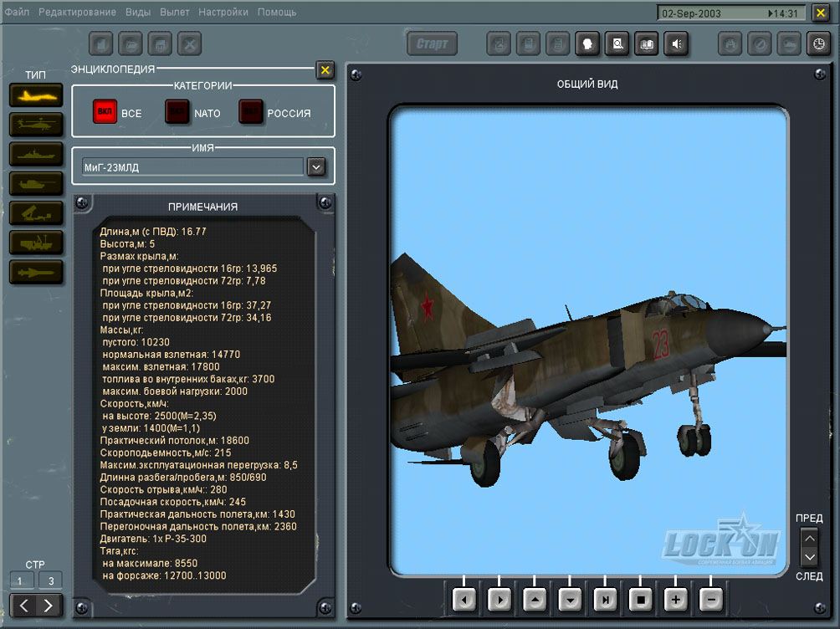
Task: Close the ЭНЦИКЛОПЕДИЯ panel
Action: [325, 70]
